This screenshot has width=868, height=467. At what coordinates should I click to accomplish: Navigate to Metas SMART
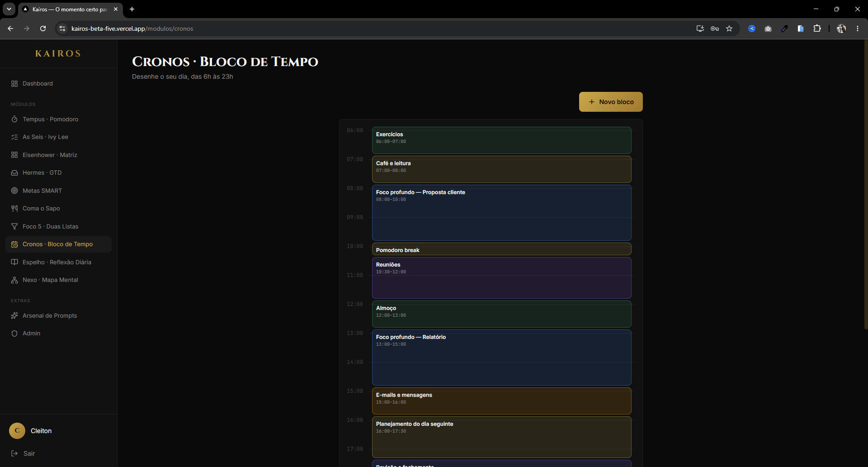(58, 191)
